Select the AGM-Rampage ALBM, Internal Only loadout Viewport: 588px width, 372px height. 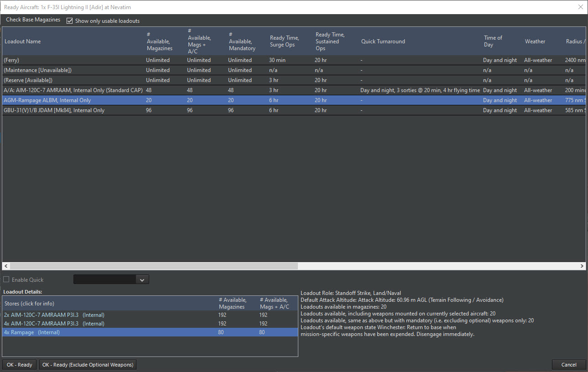pyautogui.click(x=294, y=100)
